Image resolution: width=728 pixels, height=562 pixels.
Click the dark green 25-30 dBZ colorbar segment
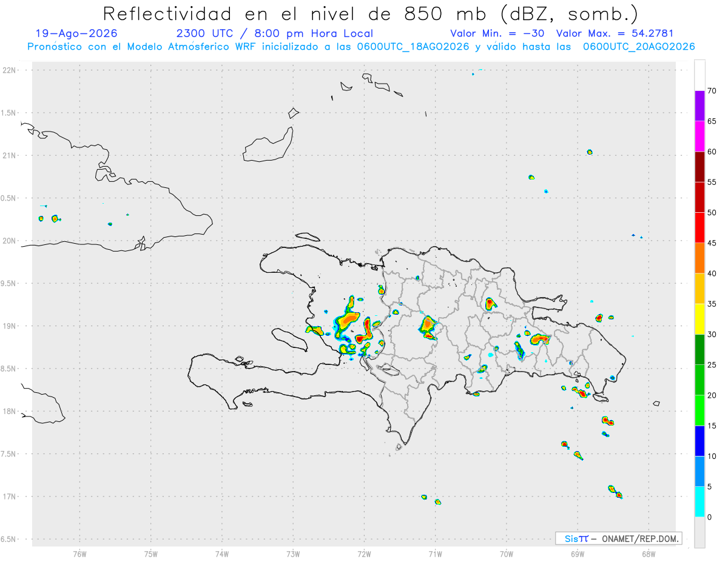click(x=699, y=350)
